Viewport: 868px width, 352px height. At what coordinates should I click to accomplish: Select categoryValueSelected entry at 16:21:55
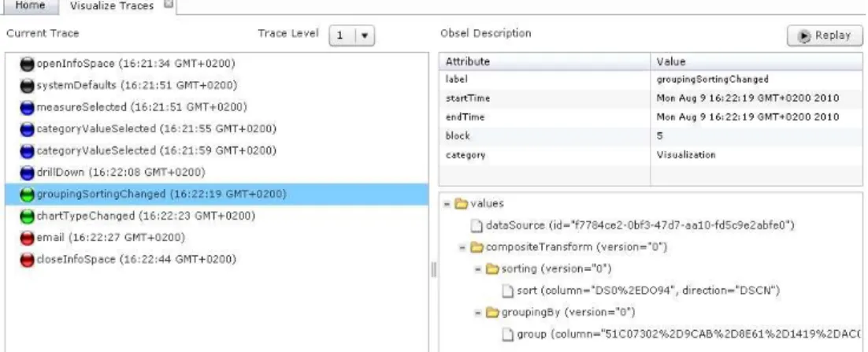point(216,129)
